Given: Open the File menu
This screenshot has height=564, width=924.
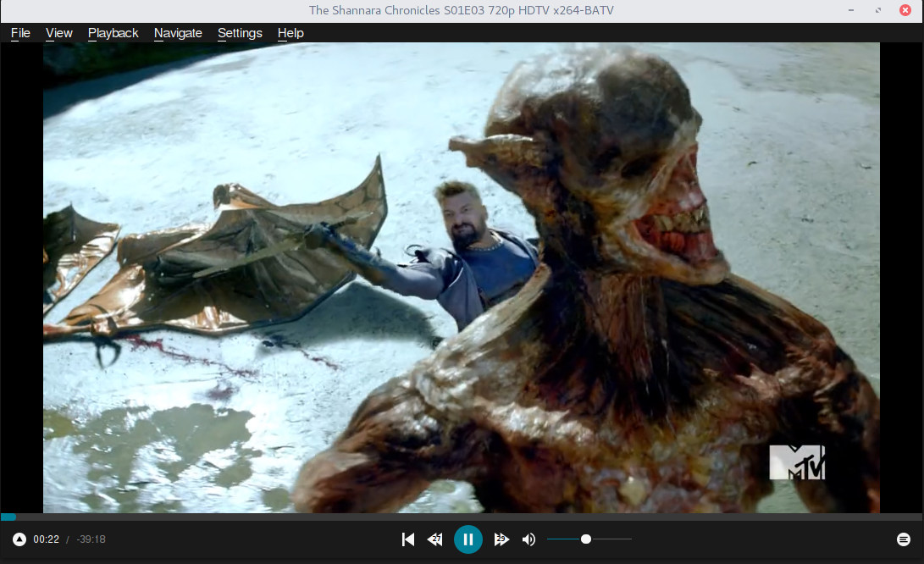Looking at the screenshot, I should coord(20,33).
